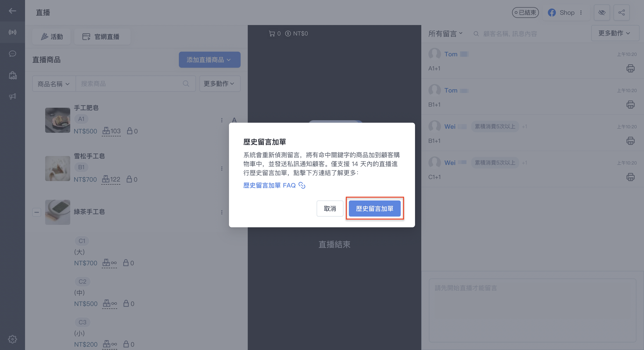This screenshot has height=350, width=644.
Task: Click the NT$0 total amount icon
Action: [x=288, y=34]
